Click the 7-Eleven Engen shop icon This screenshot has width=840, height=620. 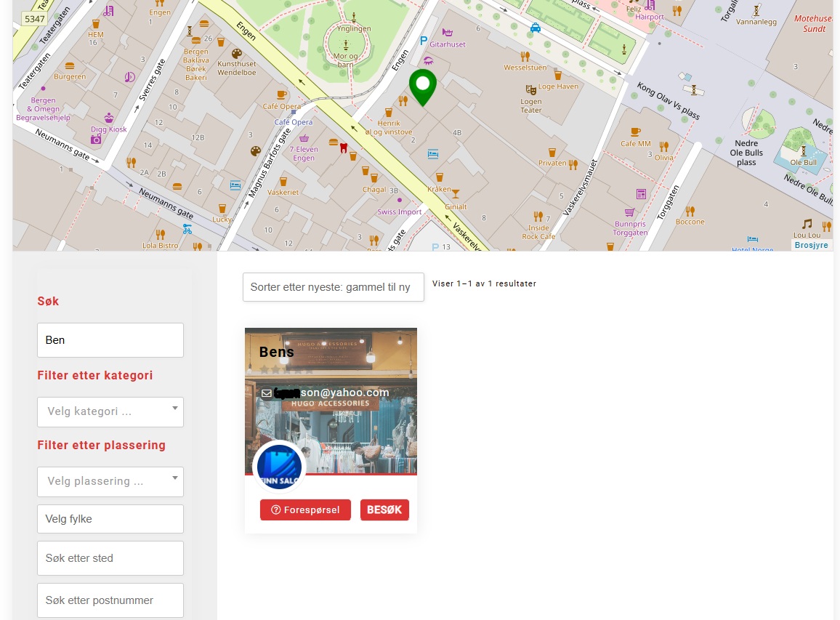pos(304,138)
